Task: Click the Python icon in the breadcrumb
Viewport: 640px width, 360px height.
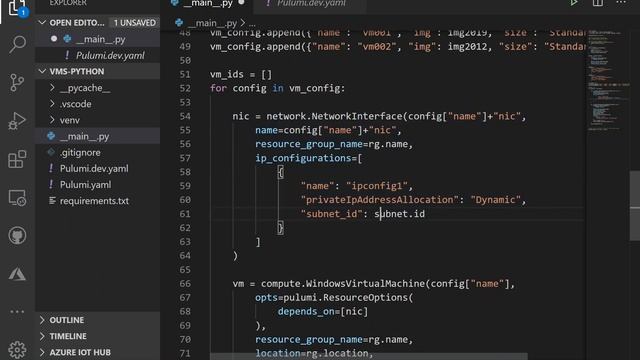Action: click(179, 23)
